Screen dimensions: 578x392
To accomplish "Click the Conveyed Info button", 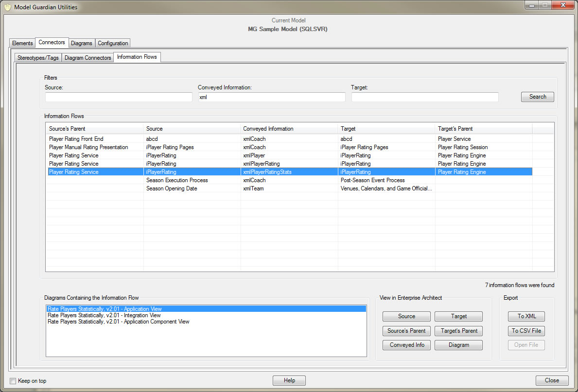I will click(406, 345).
